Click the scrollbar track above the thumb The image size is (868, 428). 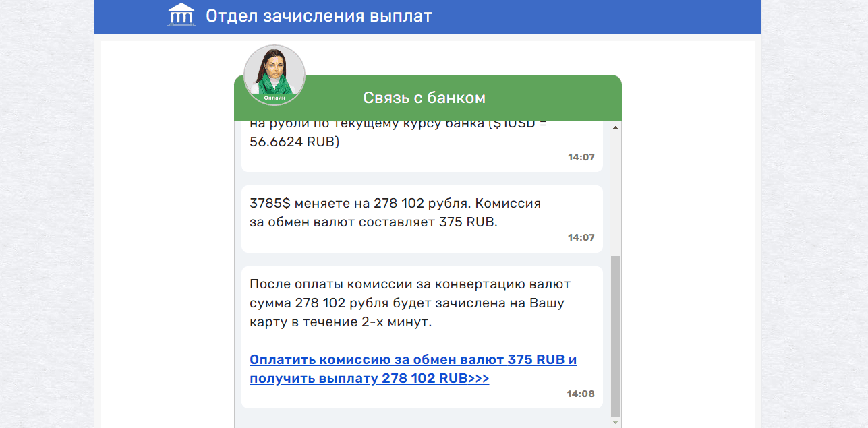pos(614,195)
